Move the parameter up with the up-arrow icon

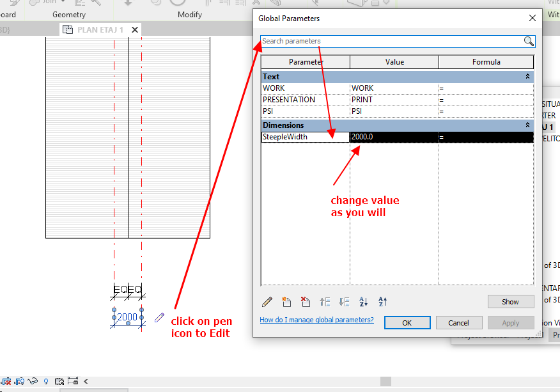[326, 302]
